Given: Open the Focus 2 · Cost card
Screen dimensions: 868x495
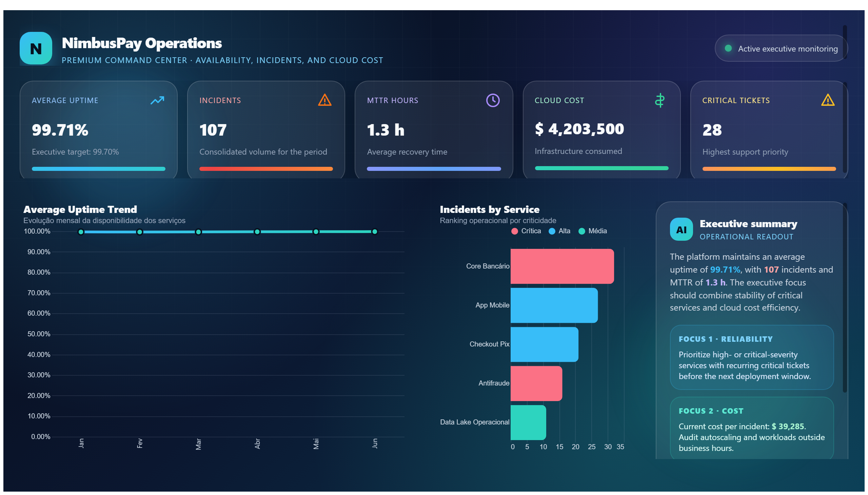Looking at the screenshot, I should 752,428.
